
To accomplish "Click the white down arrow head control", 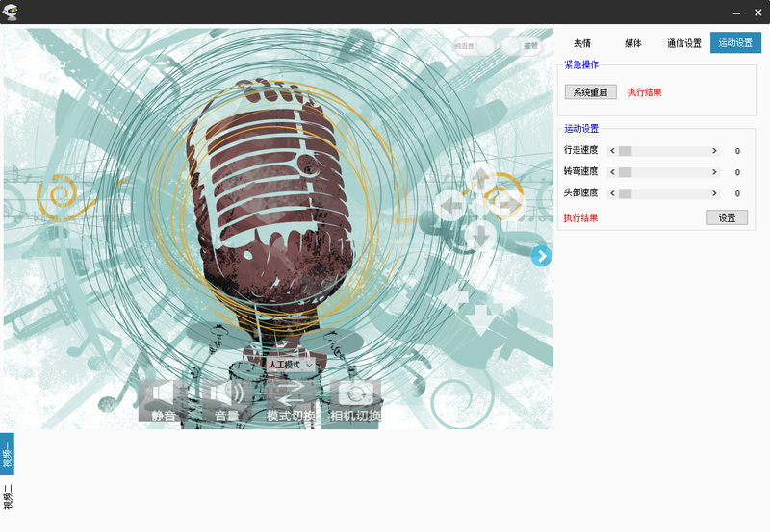I will (x=479, y=319).
